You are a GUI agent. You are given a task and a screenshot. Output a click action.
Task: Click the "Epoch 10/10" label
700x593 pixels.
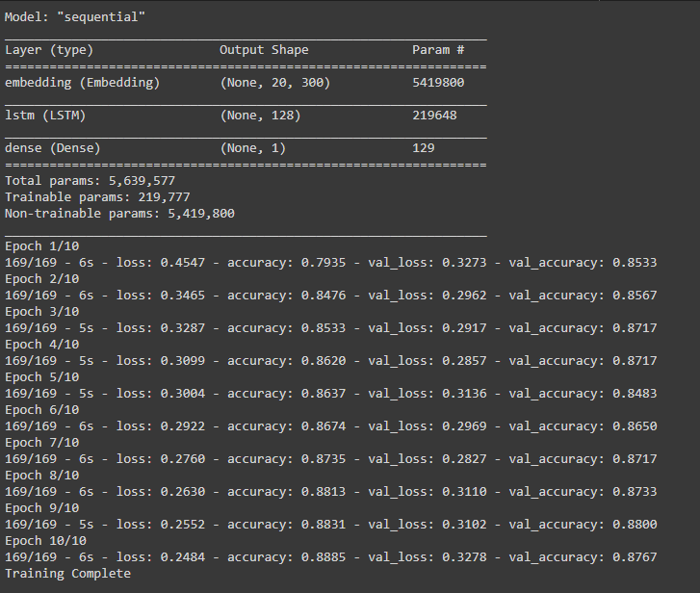pos(45,541)
